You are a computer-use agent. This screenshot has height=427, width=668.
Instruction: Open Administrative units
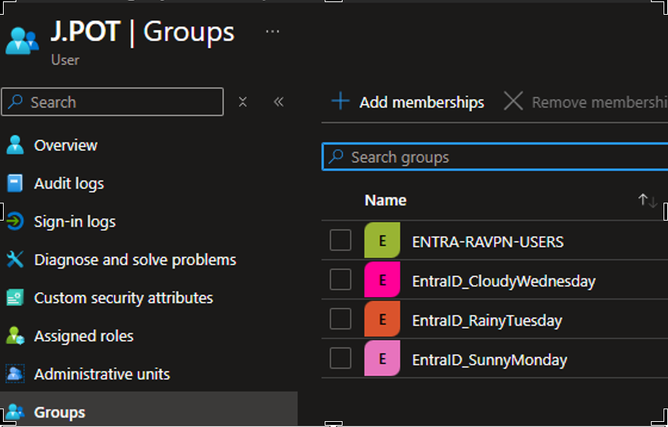(102, 374)
